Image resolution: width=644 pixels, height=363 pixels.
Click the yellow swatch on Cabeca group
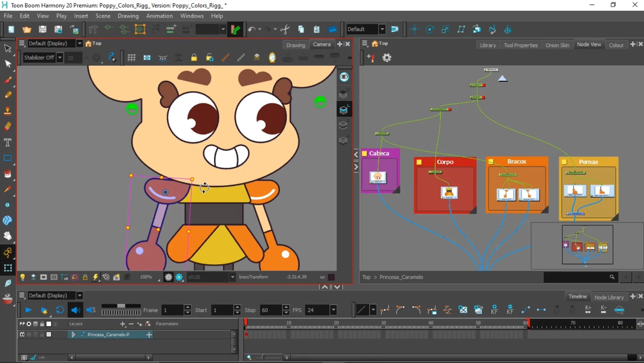[364, 154]
